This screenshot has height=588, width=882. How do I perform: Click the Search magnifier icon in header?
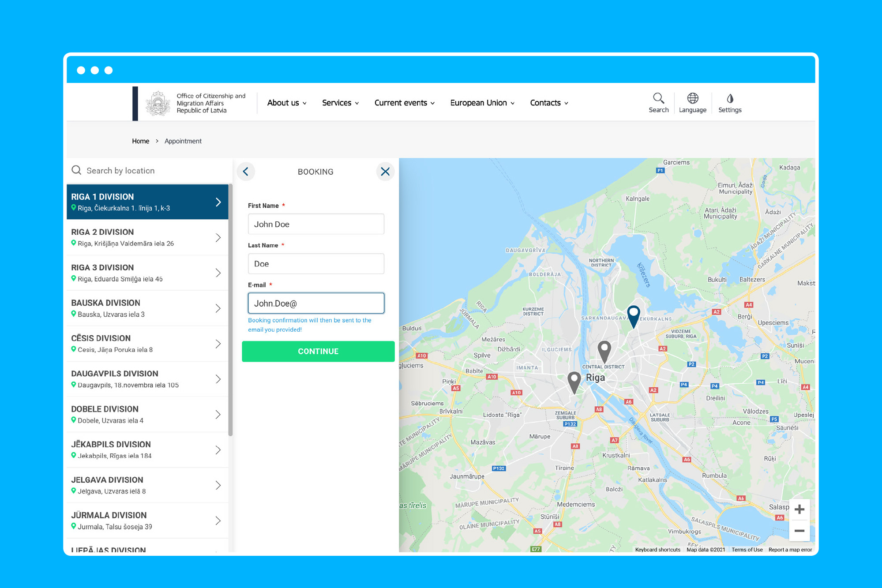(658, 98)
